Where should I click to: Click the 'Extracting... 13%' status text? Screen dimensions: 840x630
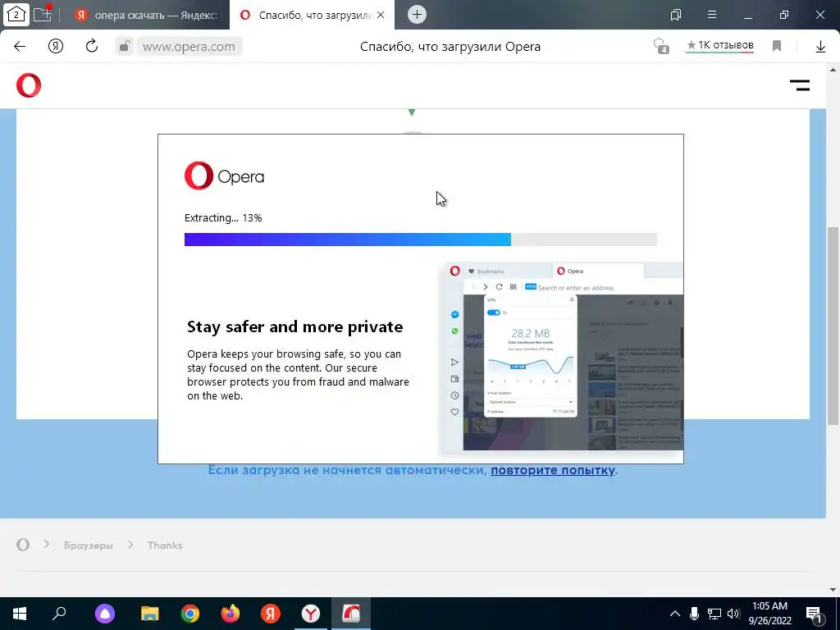click(223, 218)
